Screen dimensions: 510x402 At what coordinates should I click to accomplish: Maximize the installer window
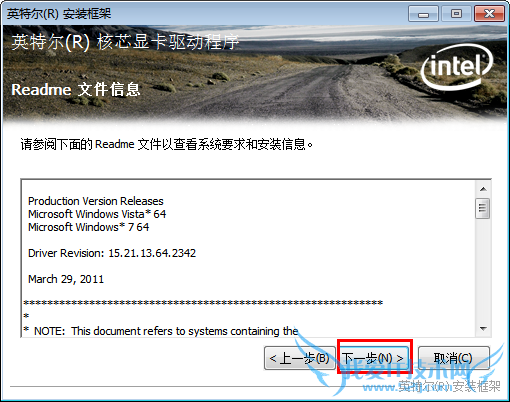(x=456, y=14)
